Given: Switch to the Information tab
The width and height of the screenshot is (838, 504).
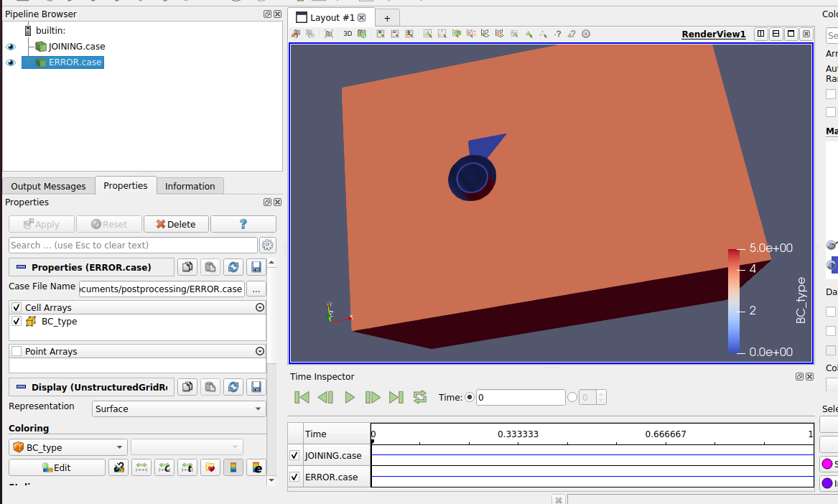Looking at the screenshot, I should click(x=190, y=186).
